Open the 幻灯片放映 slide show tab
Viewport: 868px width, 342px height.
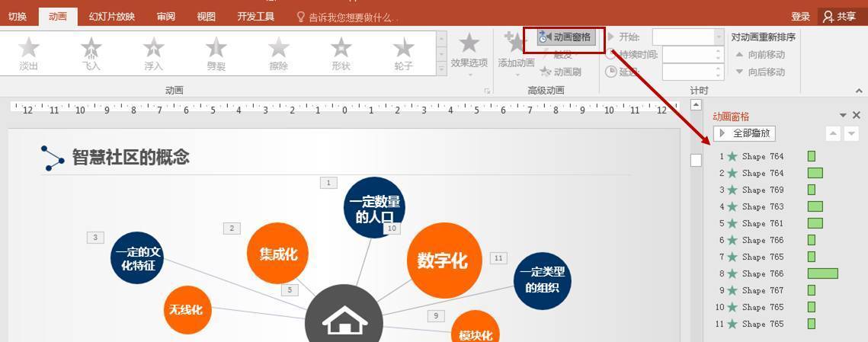click(x=112, y=17)
